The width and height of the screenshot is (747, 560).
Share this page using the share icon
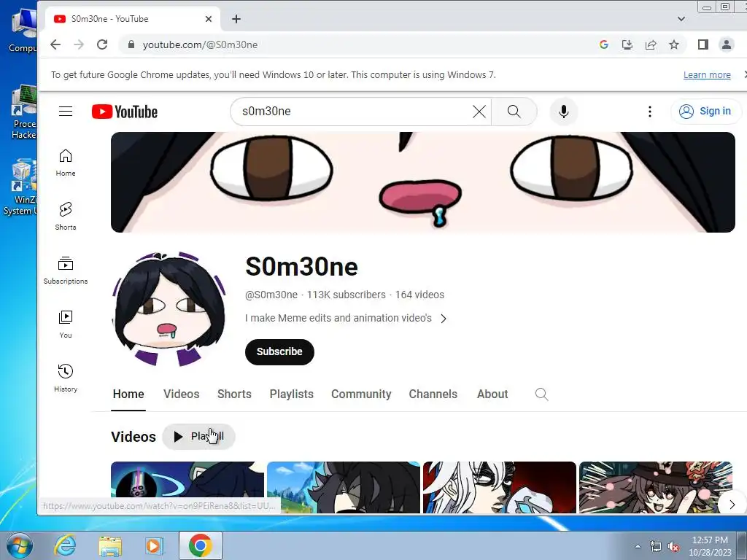click(651, 44)
